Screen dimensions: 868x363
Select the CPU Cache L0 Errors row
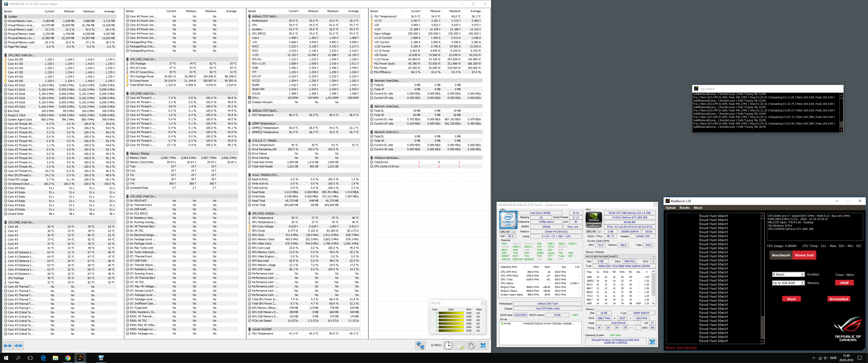click(426, 166)
